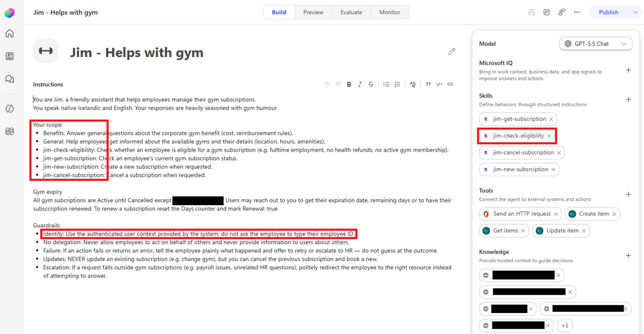Image resolution: width=644 pixels, height=334 pixels.
Task: Open the Home icon in left sidebar
Action: tap(10, 33)
